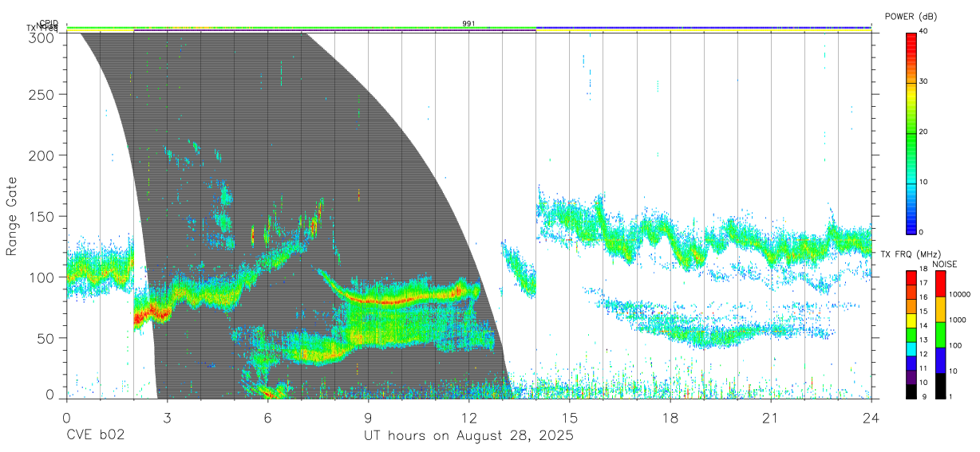The width and height of the screenshot is (980, 452).
Task: Click the 50 tick on Range Gate axis
Action: tap(46, 338)
